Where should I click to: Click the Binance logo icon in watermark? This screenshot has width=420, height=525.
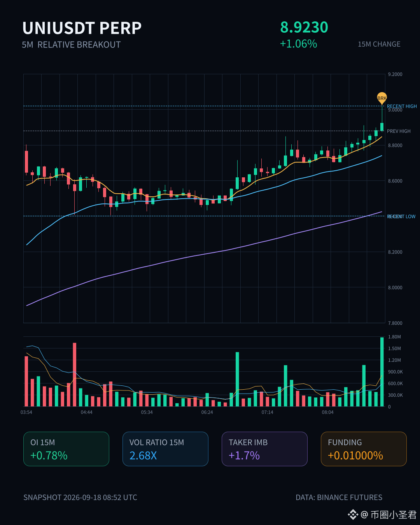[x=353, y=514]
